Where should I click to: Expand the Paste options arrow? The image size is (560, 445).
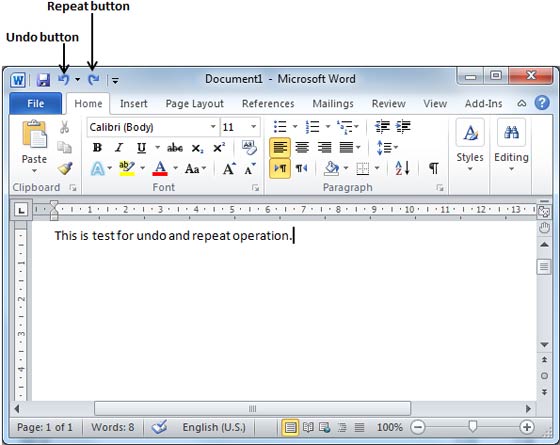tap(34, 171)
